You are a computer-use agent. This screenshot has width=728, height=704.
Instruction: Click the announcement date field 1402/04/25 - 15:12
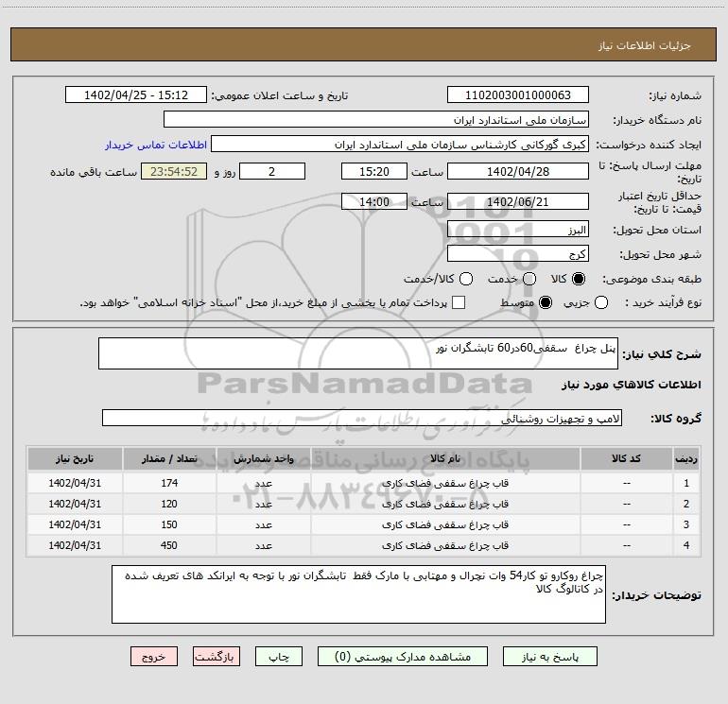136,95
